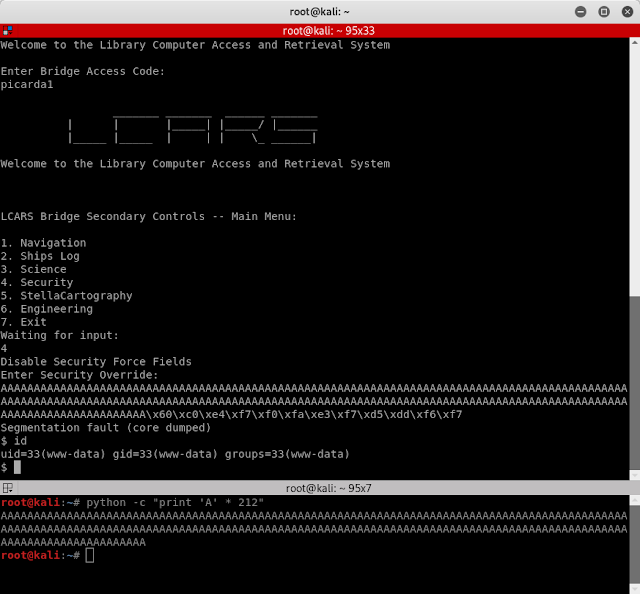Click the upper pane scrollbar thumb
The image size is (640, 594).
[x=635, y=383]
